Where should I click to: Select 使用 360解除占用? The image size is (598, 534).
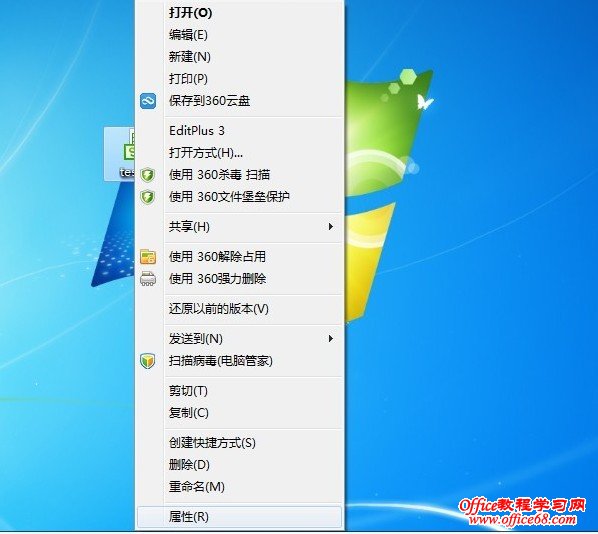pyautogui.click(x=240, y=257)
